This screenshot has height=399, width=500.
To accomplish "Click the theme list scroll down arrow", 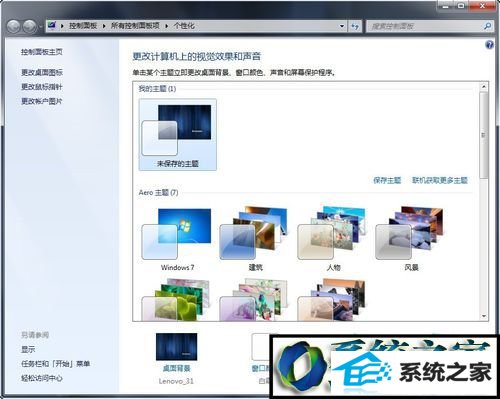I will point(484,316).
